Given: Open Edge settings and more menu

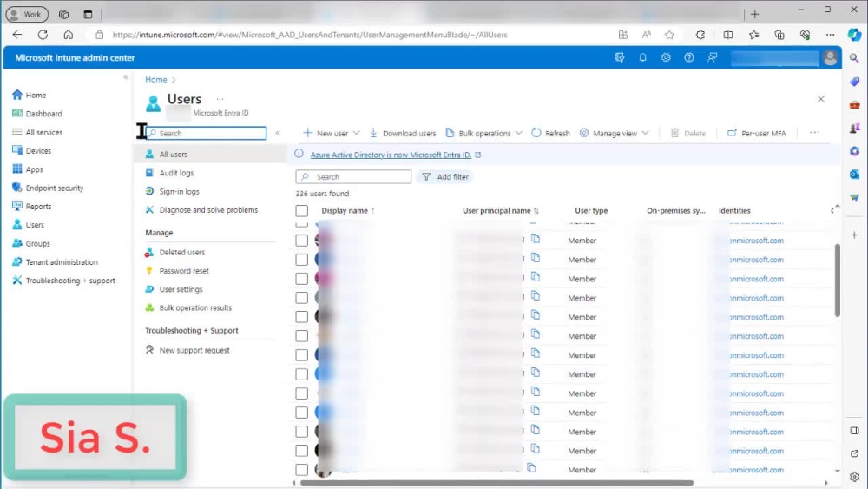Looking at the screenshot, I should [x=830, y=35].
